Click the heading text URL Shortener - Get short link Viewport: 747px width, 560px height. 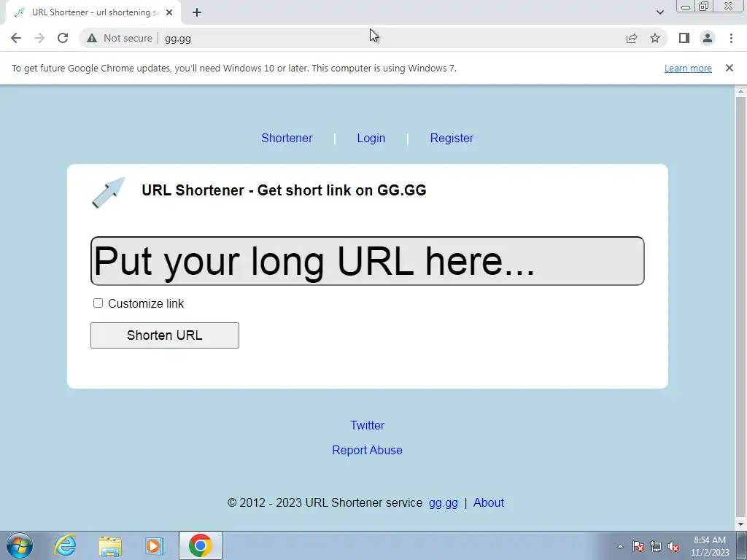pos(284,190)
